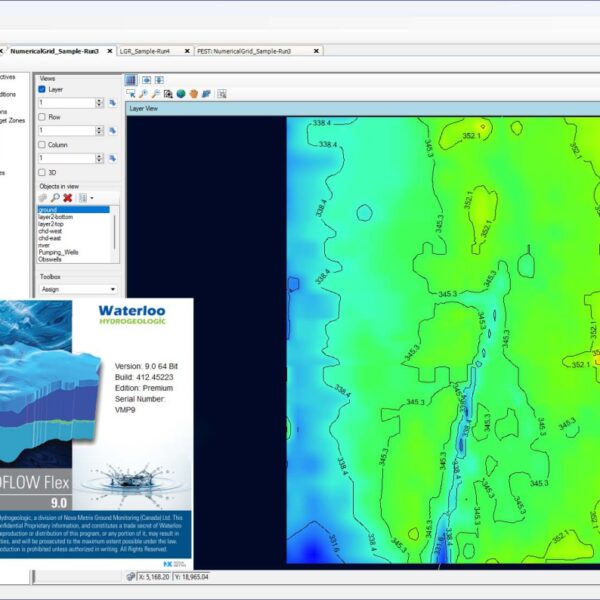This screenshot has width=600, height=600.
Task: Click the pick icon beside Column field
Action: tap(112, 158)
